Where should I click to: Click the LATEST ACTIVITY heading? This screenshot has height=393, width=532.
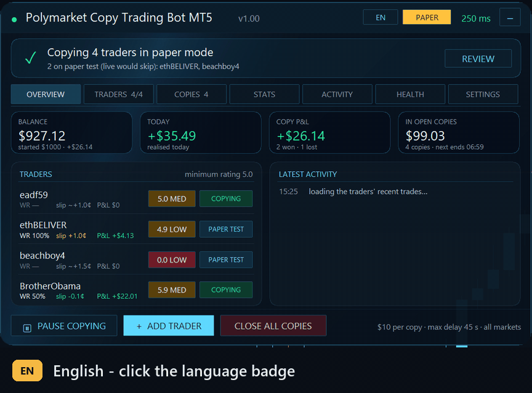tap(308, 174)
